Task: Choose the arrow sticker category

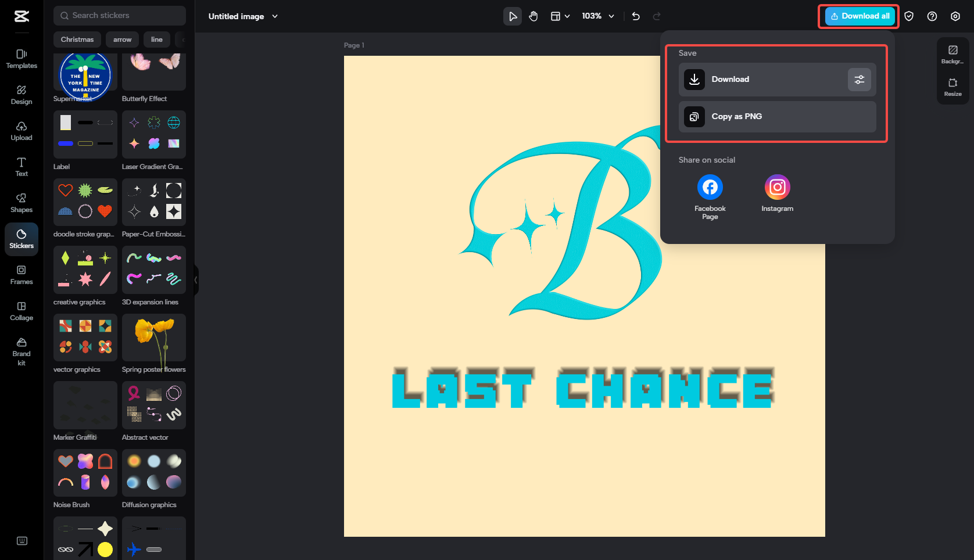Action: coord(122,39)
